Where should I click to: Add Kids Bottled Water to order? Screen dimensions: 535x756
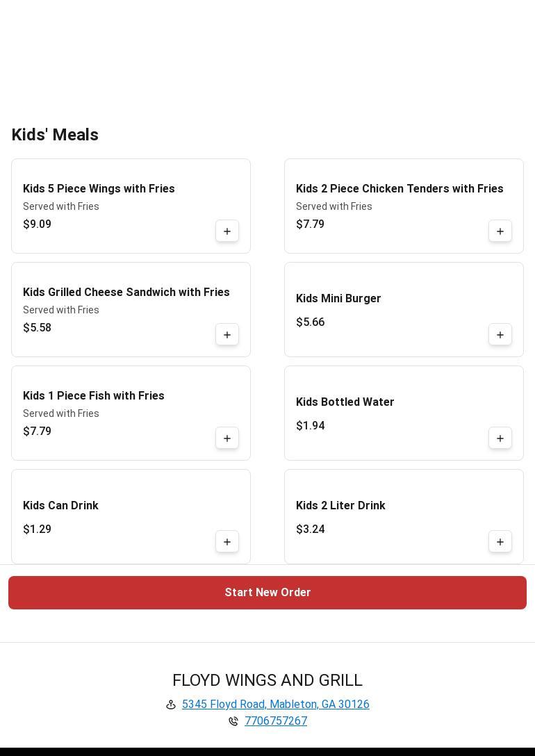[x=500, y=438]
